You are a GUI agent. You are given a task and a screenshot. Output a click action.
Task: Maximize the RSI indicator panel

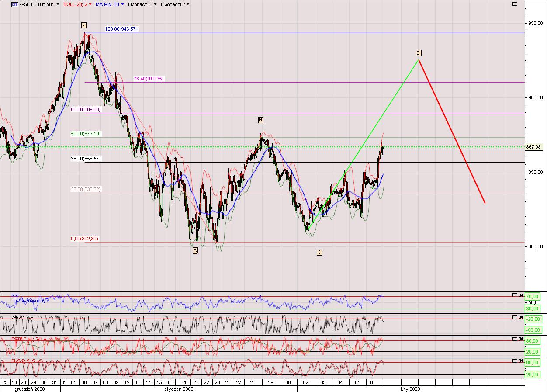515,295
